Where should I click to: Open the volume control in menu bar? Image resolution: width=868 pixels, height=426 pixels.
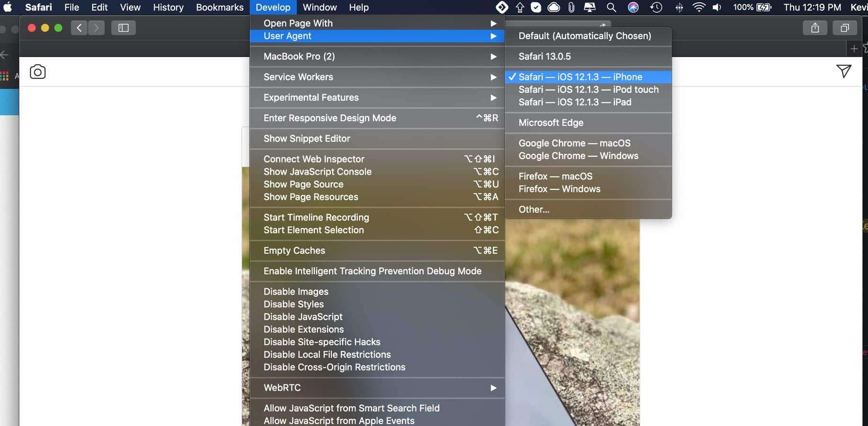(717, 7)
